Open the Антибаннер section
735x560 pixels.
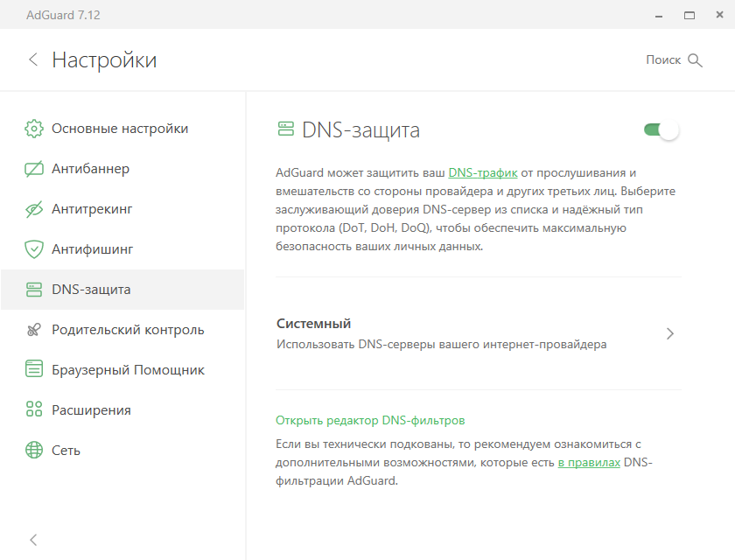(122, 169)
